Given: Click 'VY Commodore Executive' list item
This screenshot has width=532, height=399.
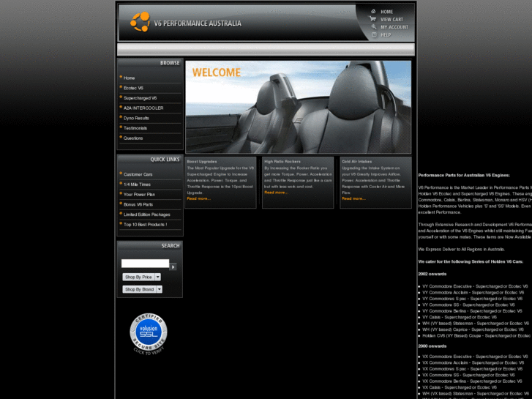Looking at the screenshot, I should point(475,286).
